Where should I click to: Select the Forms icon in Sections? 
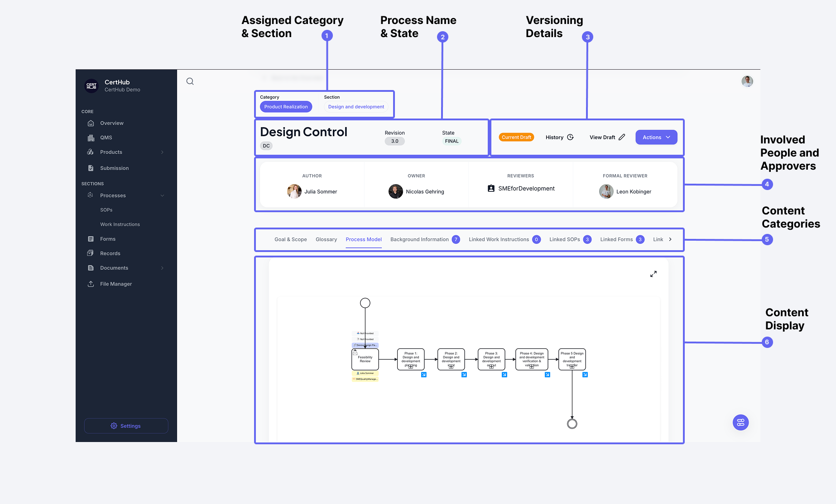[x=91, y=238]
